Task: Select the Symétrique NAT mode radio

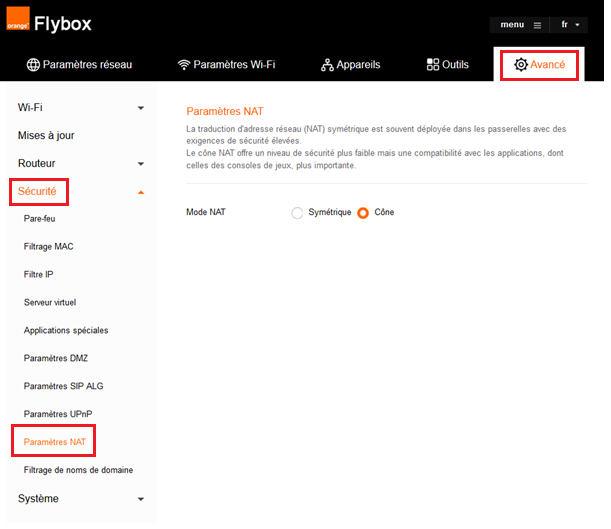Action: coord(297,213)
